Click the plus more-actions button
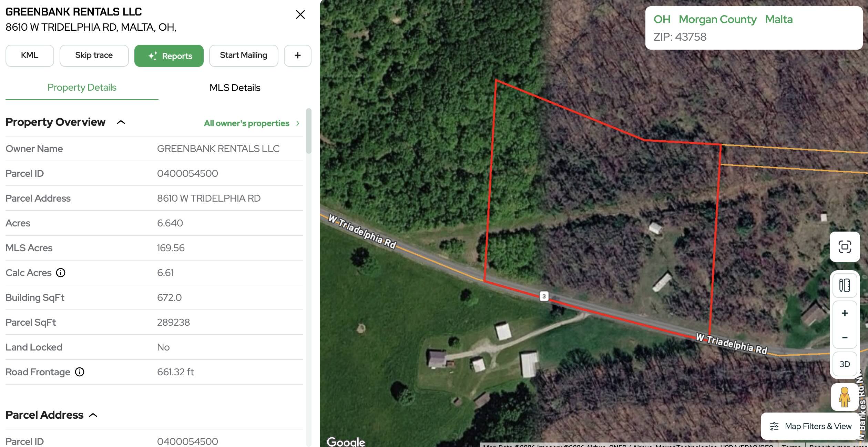868x447 pixels. pyautogui.click(x=298, y=55)
